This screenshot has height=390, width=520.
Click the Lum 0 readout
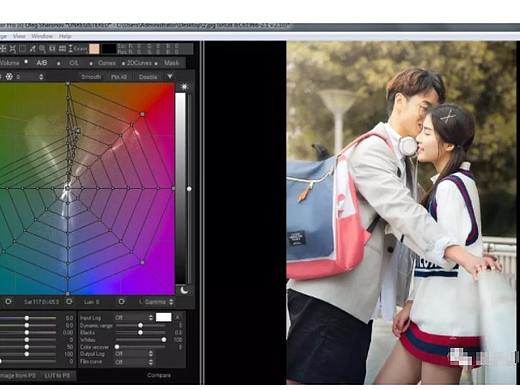click(x=92, y=302)
